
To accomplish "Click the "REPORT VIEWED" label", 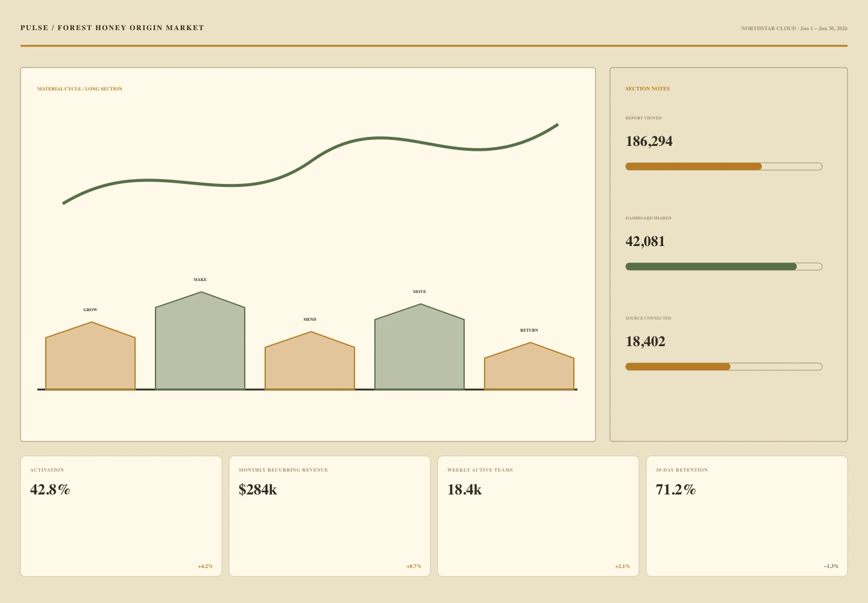I will (643, 118).
